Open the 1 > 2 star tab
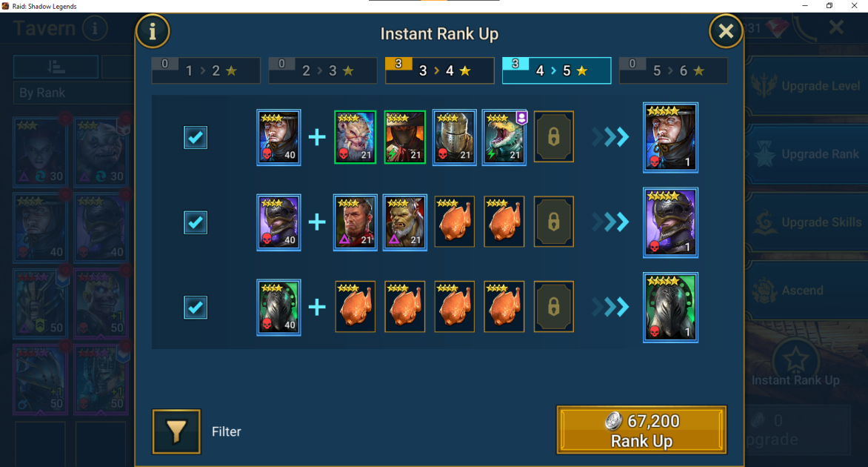Viewport: 868px width, 467px height. pyautogui.click(x=206, y=70)
